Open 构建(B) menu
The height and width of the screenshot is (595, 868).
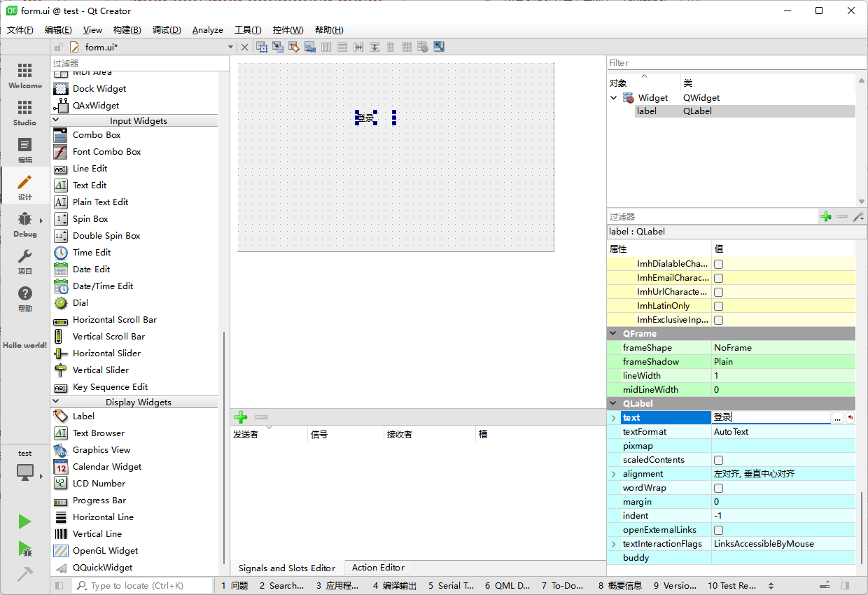coord(127,30)
